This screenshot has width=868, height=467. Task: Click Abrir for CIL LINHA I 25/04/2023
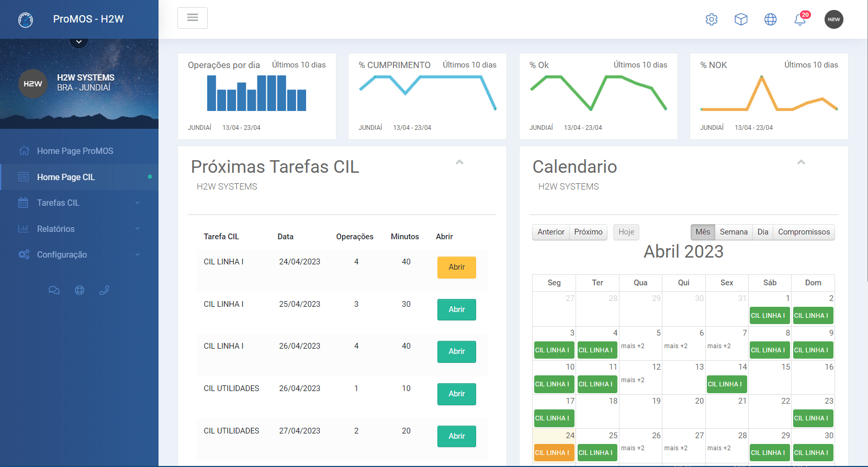(457, 309)
